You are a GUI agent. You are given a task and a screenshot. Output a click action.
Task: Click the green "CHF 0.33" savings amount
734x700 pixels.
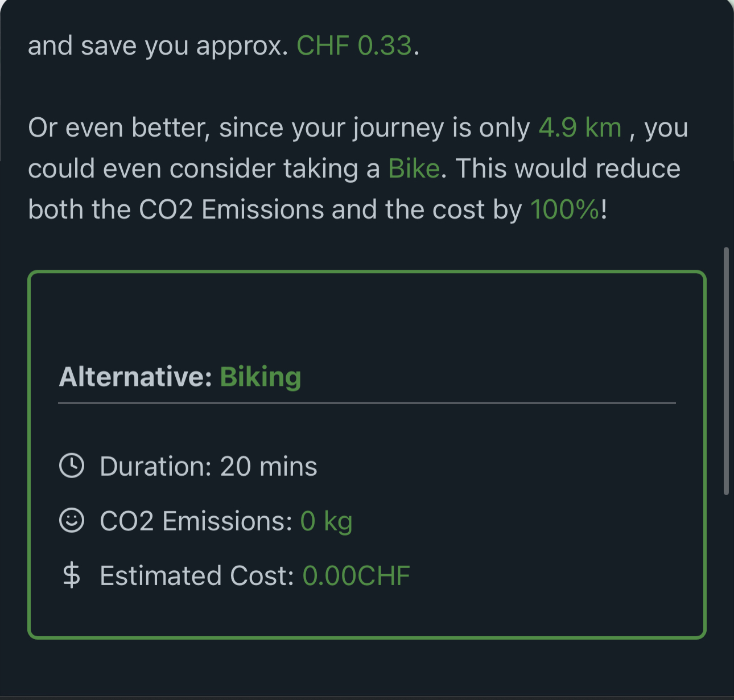click(354, 46)
